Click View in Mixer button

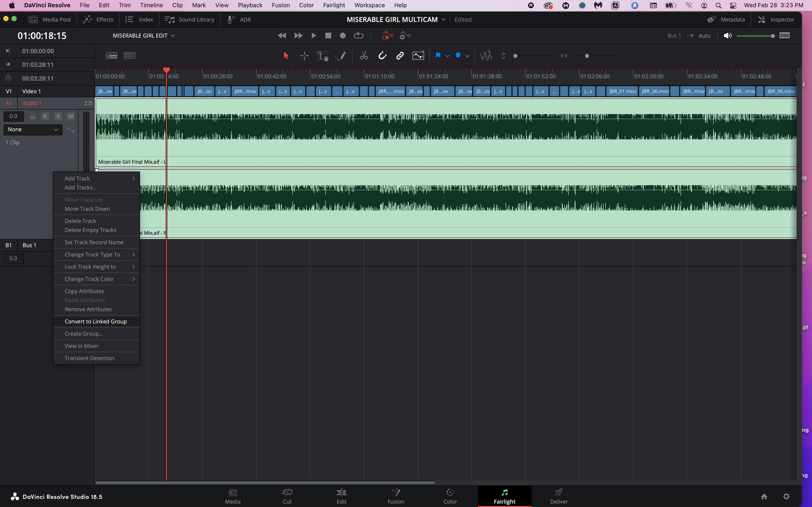[x=81, y=345]
